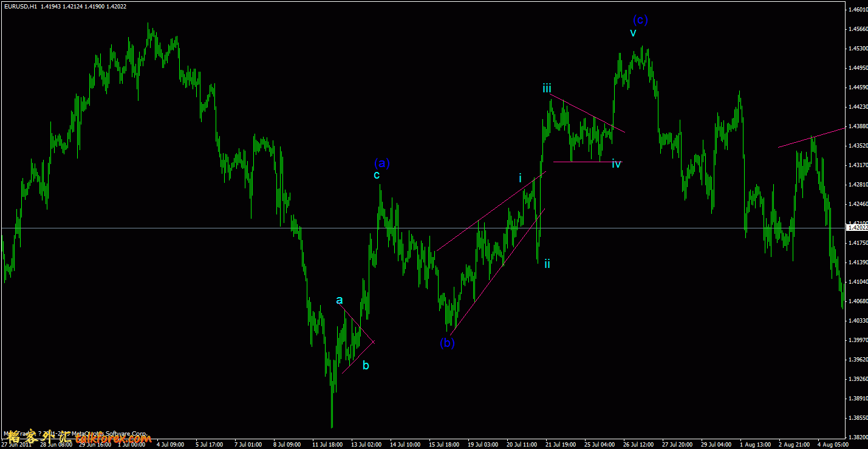Image resolution: width=868 pixels, height=449 pixels.
Task: Select the blue (c) wave label
Action: (x=640, y=19)
